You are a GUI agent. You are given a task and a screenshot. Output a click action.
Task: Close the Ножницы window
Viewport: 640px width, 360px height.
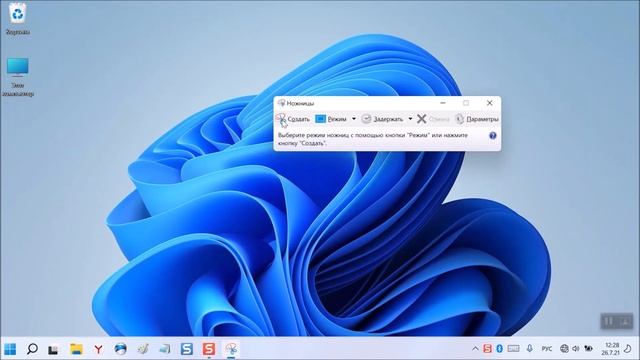click(489, 103)
